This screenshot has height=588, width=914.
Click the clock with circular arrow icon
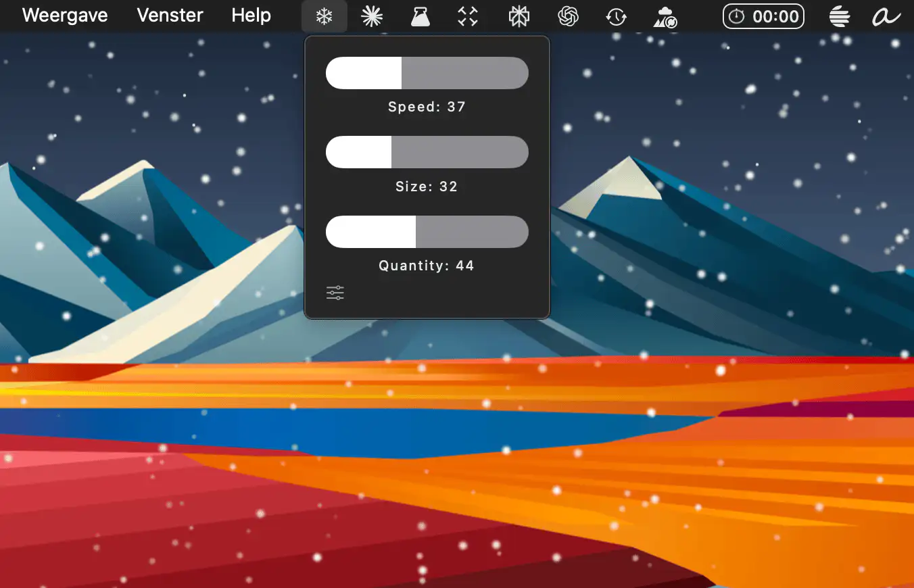(616, 16)
